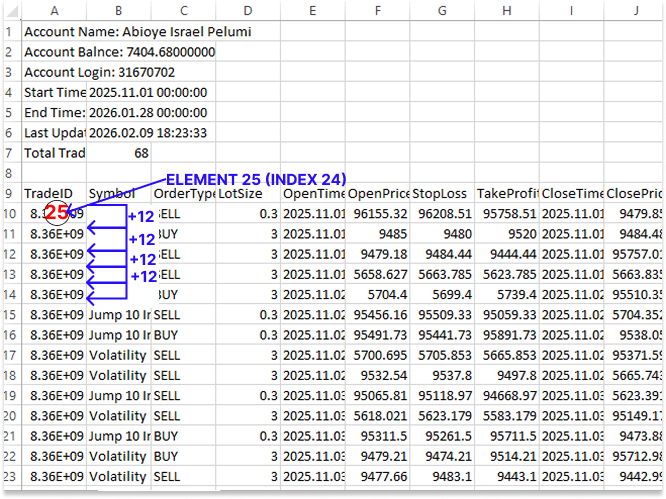
Task: Click the Select All corner triangle
Action: 12,11
